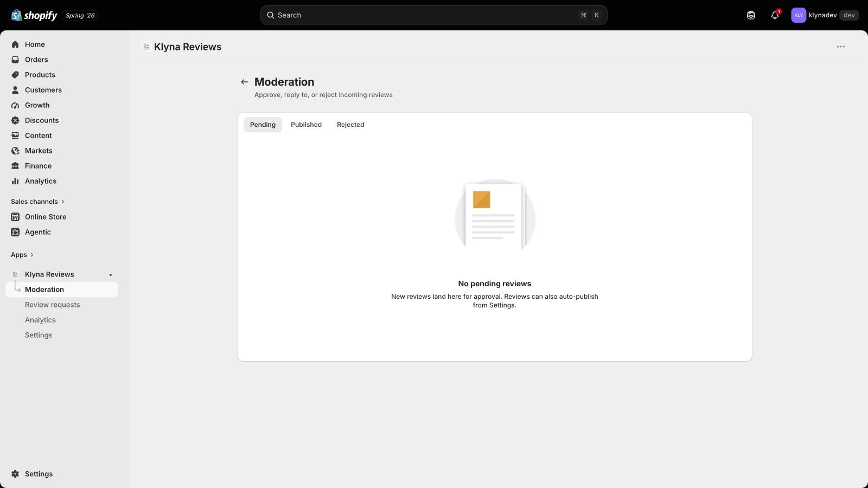Click the Shopify logo
The height and width of the screenshot is (488, 868).
[x=34, y=15]
